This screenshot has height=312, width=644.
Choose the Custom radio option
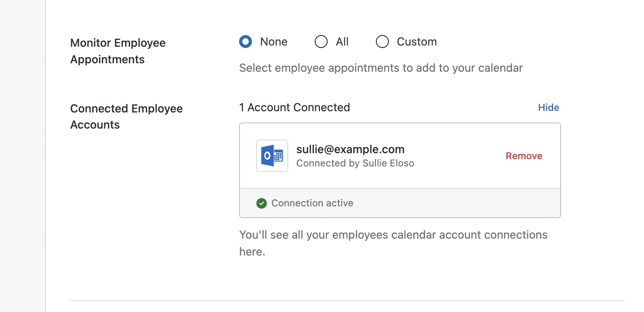click(382, 42)
